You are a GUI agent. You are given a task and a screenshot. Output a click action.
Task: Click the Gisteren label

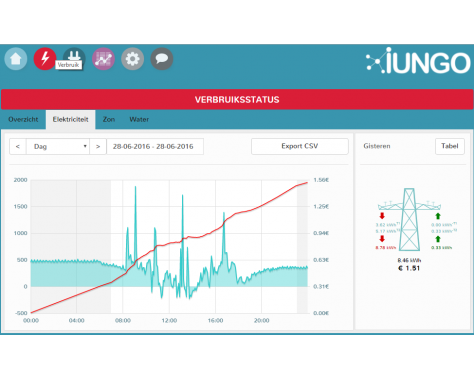tap(377, 146)
